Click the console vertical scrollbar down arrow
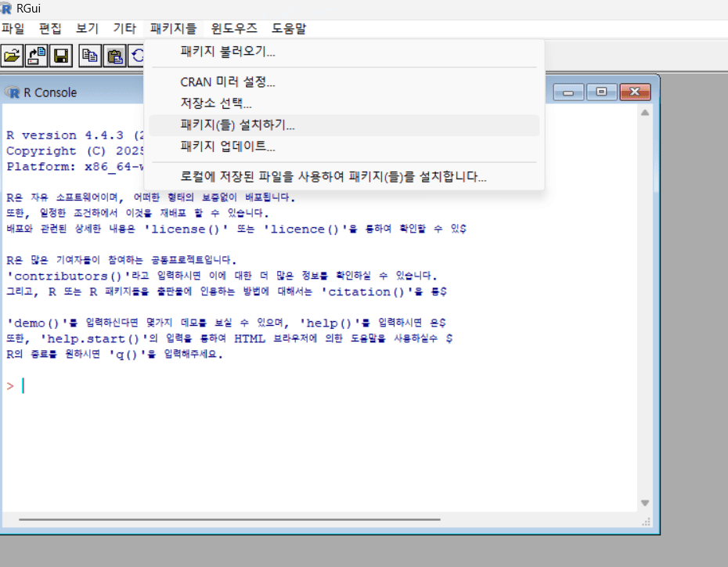This screenshot has width=728, height=567. (x=645, y=503)
